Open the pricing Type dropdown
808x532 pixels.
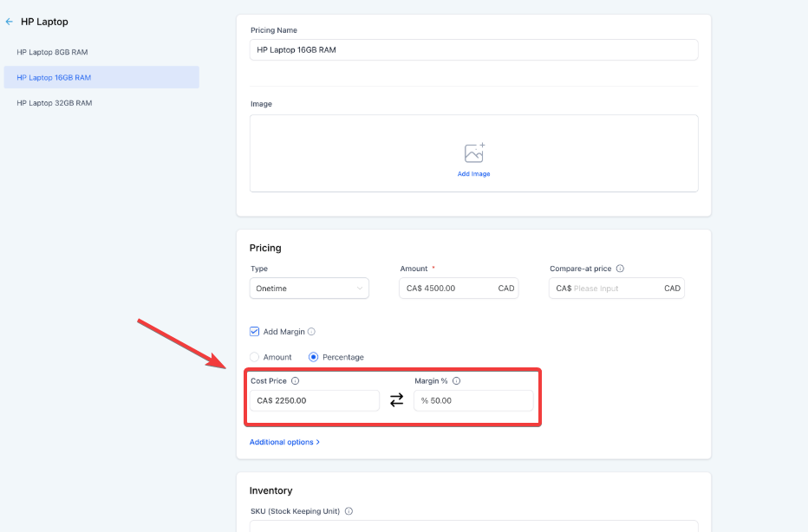coord(310,289)
